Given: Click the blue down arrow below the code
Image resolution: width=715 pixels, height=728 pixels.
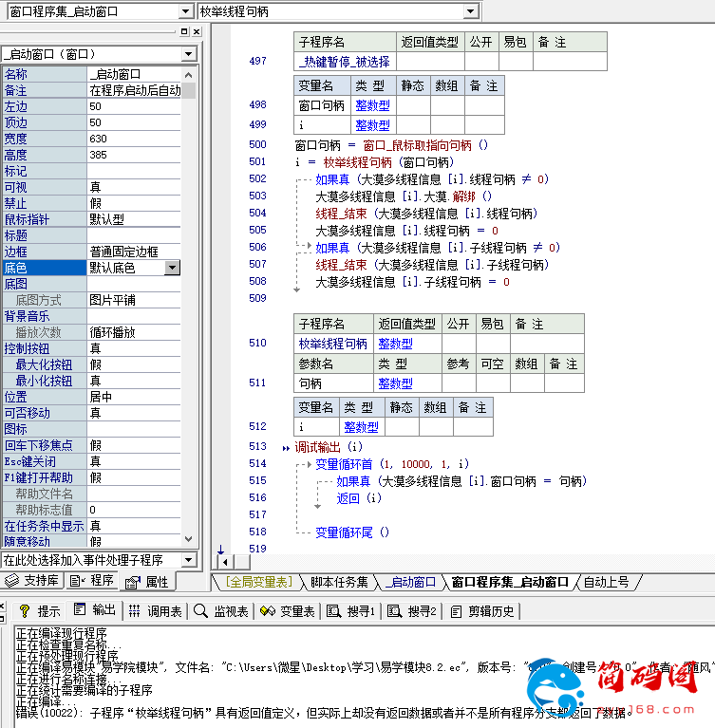Looking at the screenshot, I should coord(221,550).
